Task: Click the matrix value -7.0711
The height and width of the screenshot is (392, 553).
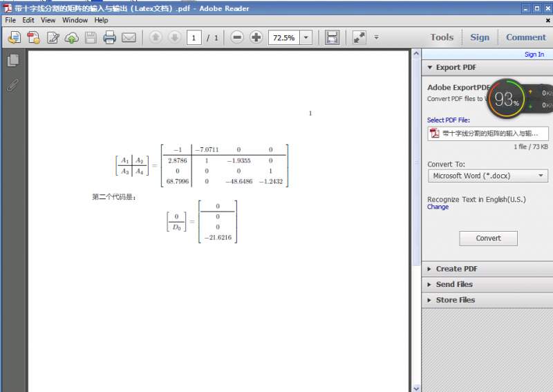Action: tap(207, 149)
